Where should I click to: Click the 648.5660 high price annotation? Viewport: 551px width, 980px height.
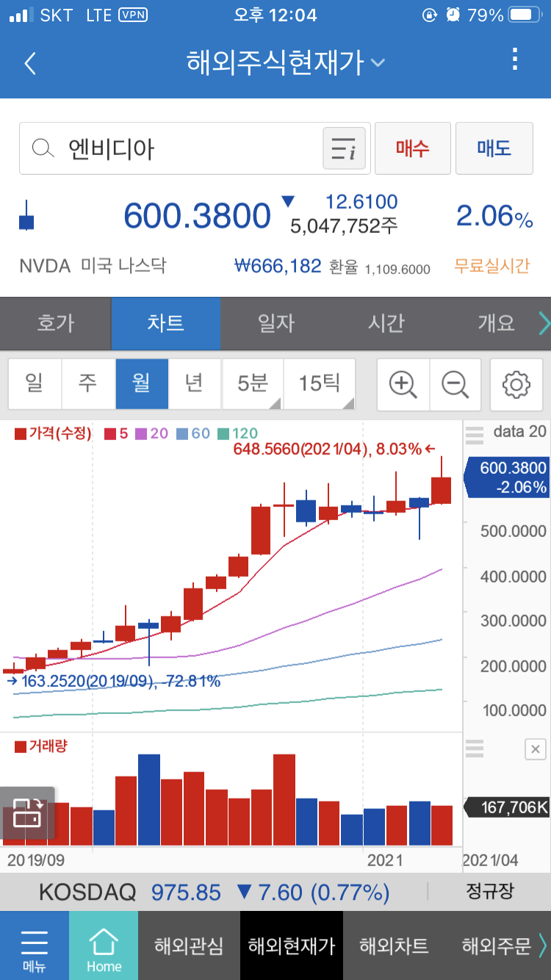[x=334, y=449]
